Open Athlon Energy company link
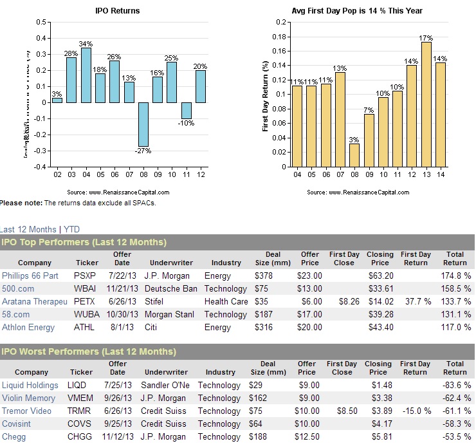 (28, 328)
